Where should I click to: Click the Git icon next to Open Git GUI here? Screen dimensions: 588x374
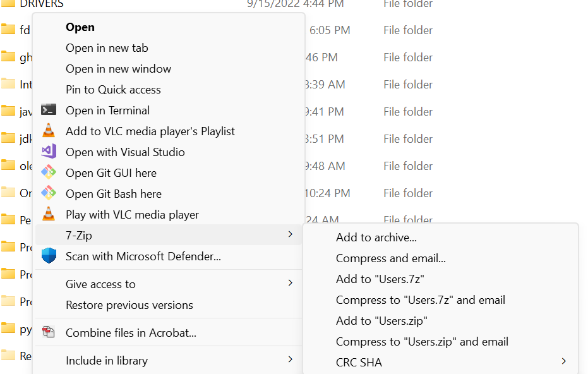click(49, 172)
